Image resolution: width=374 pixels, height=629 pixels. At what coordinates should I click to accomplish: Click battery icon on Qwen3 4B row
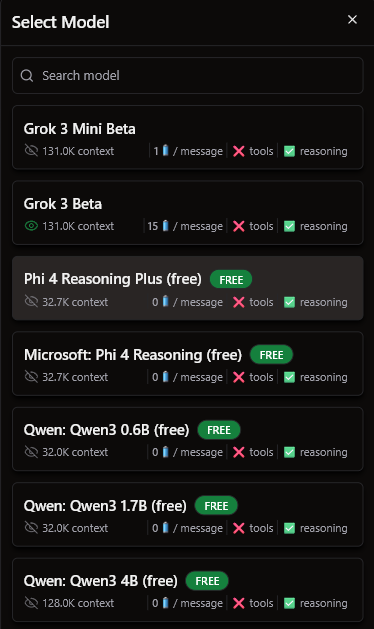165,603
